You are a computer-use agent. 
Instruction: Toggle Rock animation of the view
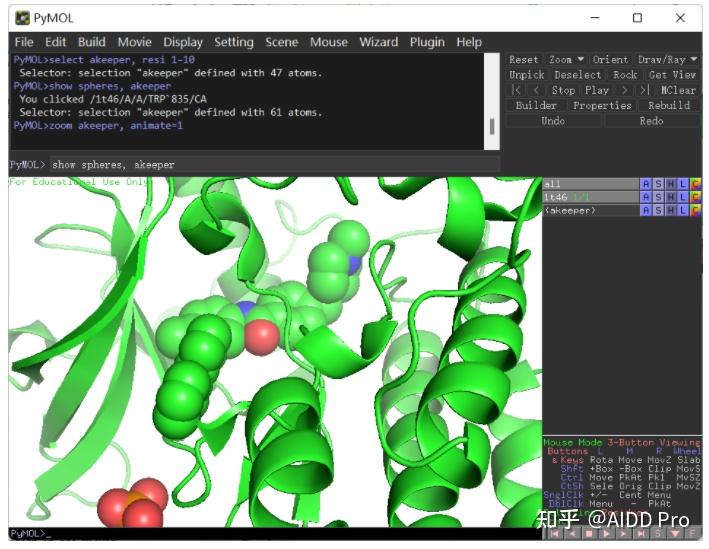coord(624,75)
